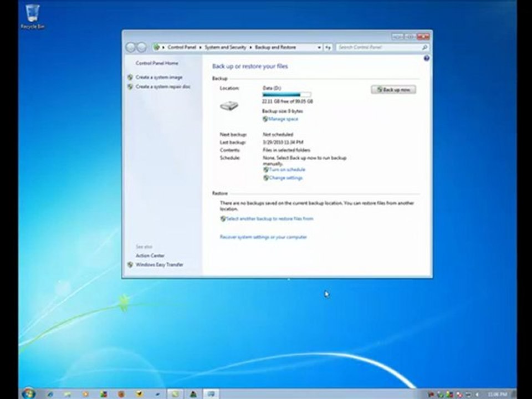Open Create a system repair disc

tap(163, 87)
